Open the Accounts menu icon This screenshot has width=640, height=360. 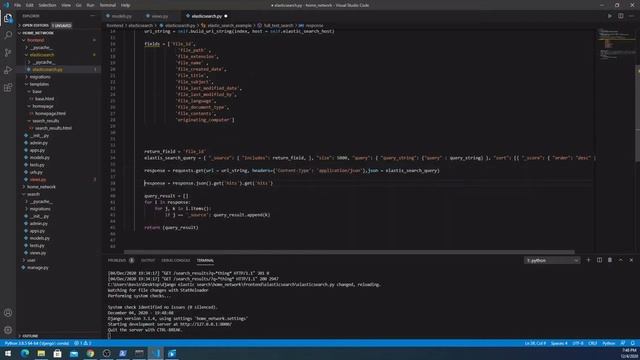click(x=8, y=313)
